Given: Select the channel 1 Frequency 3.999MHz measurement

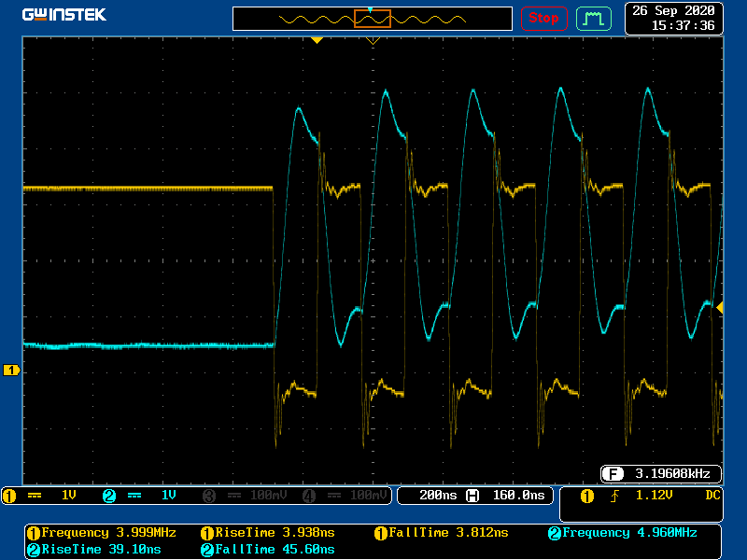Looking at the screenshot, I should click(101, 533).
